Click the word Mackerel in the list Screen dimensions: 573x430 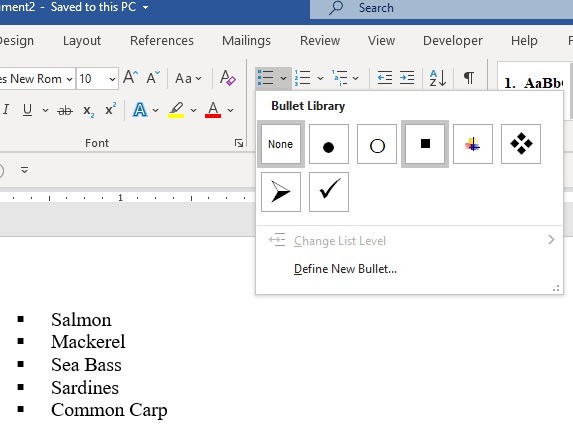click(88, 342)
